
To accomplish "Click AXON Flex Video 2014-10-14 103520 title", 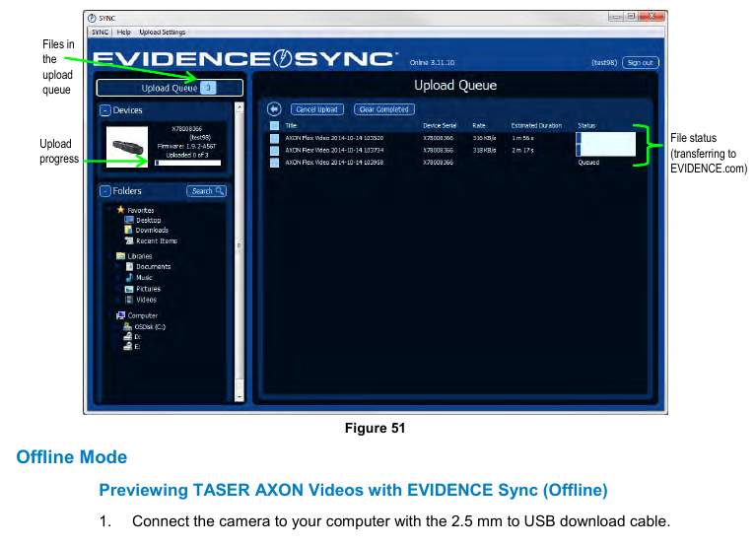I will coord(334,138).
